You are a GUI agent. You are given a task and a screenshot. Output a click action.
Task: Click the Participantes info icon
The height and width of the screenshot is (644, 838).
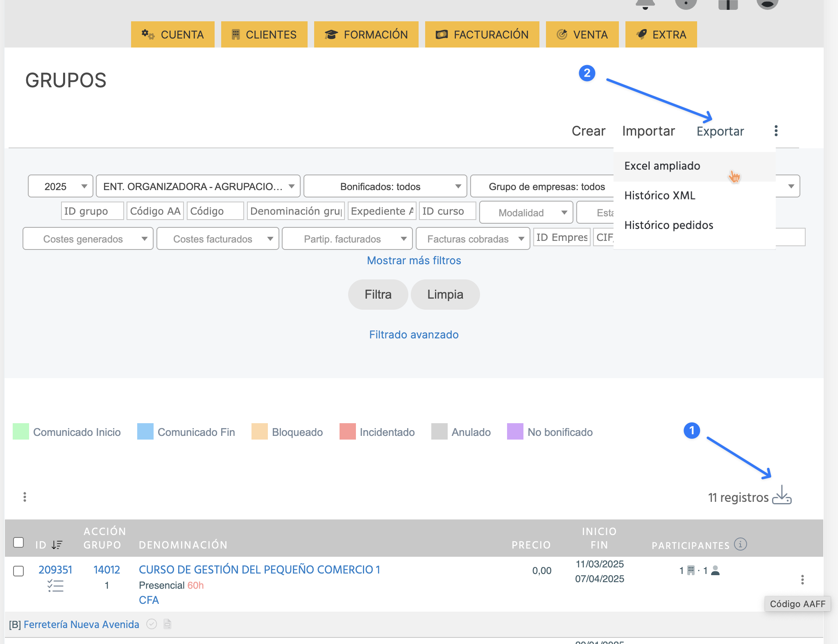[741, 544]
